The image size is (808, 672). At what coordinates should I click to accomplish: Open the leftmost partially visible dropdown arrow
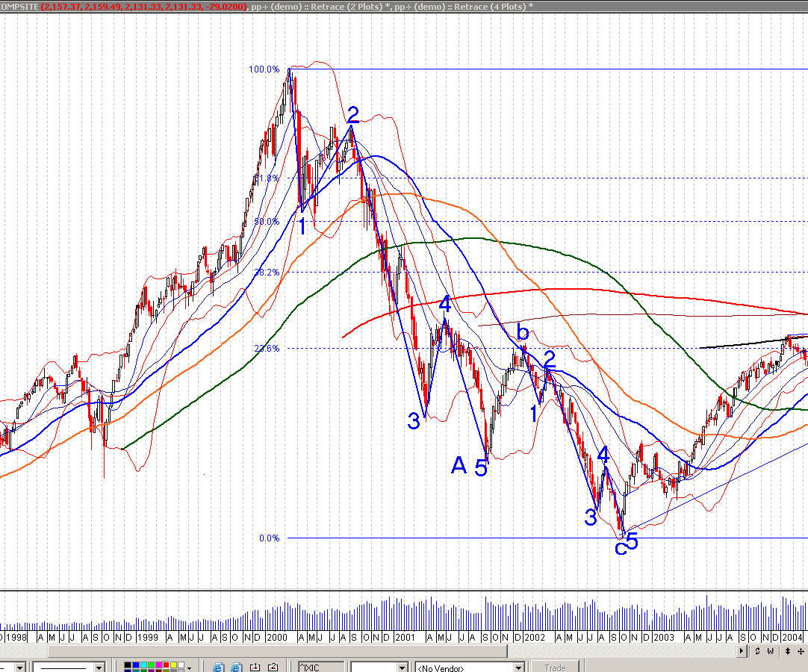point(19,668)
